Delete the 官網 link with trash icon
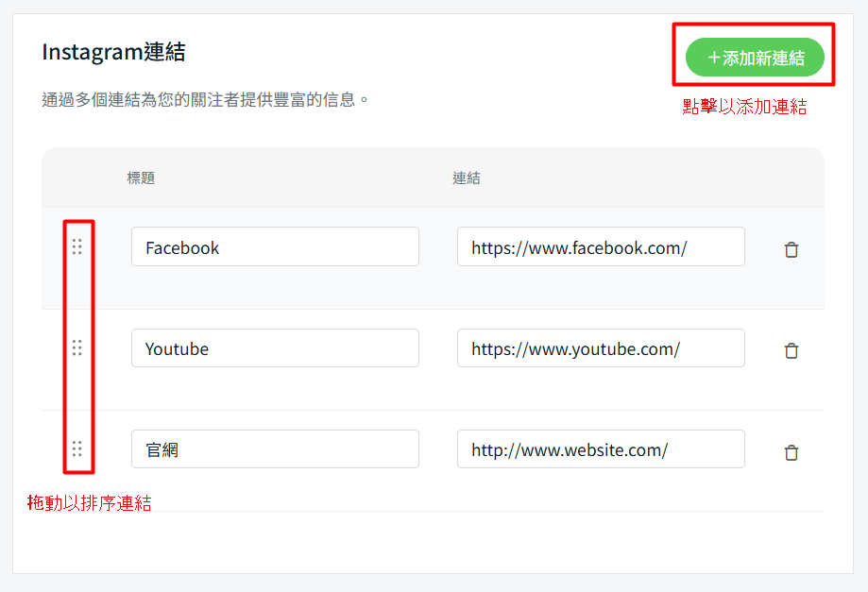 791,452
